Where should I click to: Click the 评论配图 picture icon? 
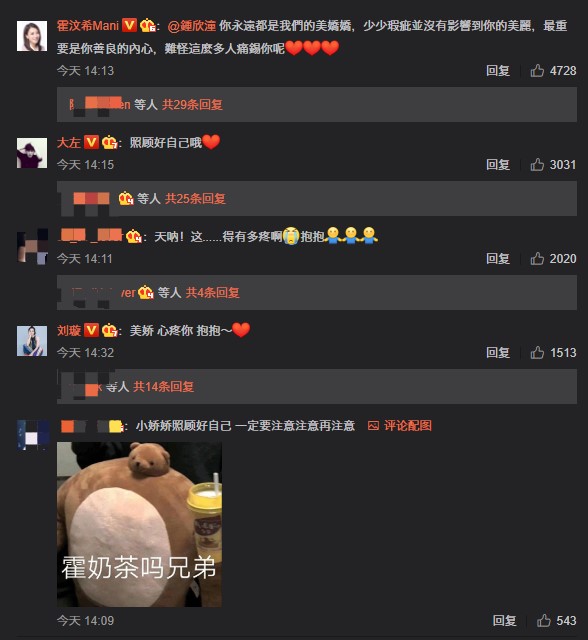(373, 426)
